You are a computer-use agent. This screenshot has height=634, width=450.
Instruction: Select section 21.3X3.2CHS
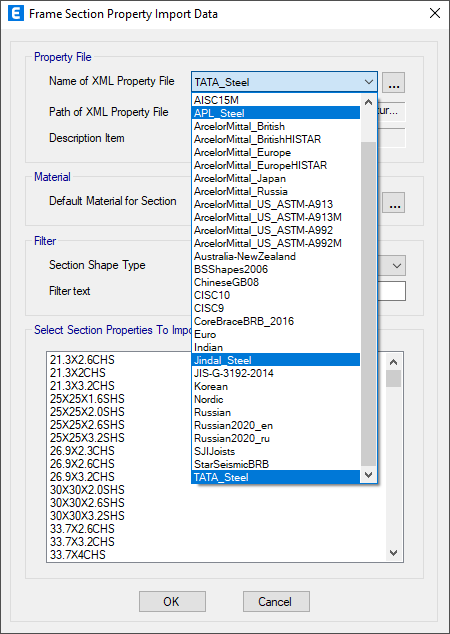point(82,385)
